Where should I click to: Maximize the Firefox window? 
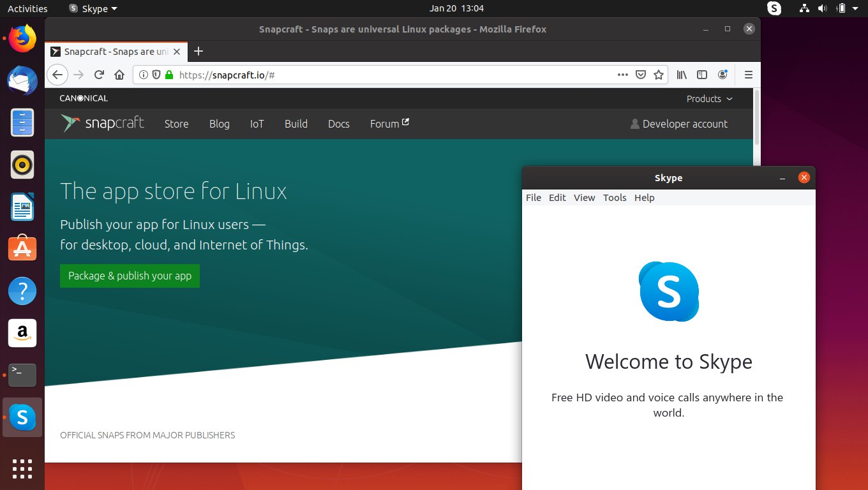(x=728, y=29)
